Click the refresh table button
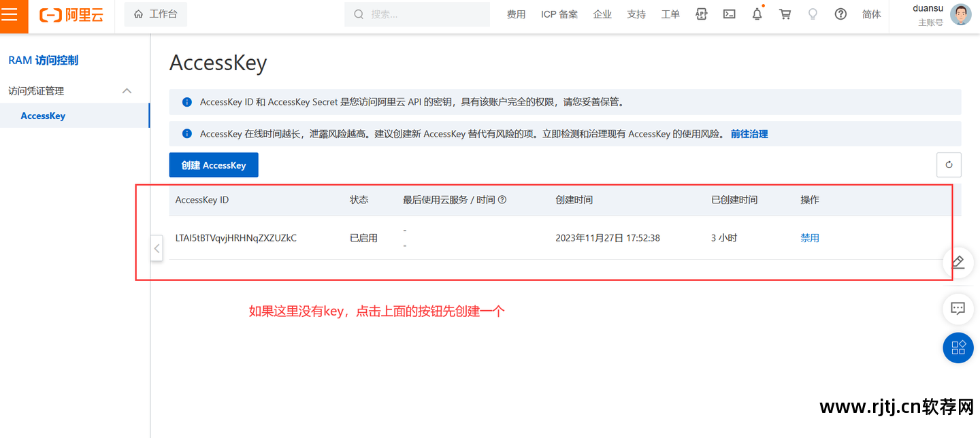 click(x=949, y=165)
